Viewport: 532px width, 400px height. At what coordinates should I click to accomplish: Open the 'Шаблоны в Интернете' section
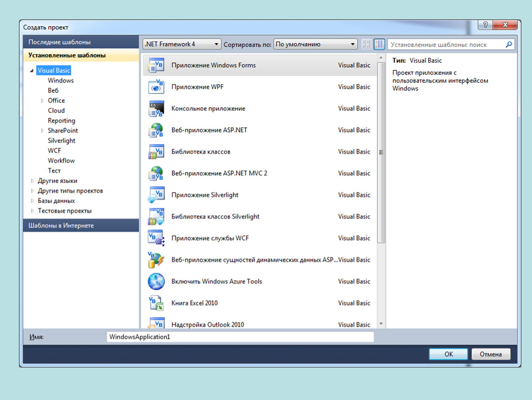[81, 225]
